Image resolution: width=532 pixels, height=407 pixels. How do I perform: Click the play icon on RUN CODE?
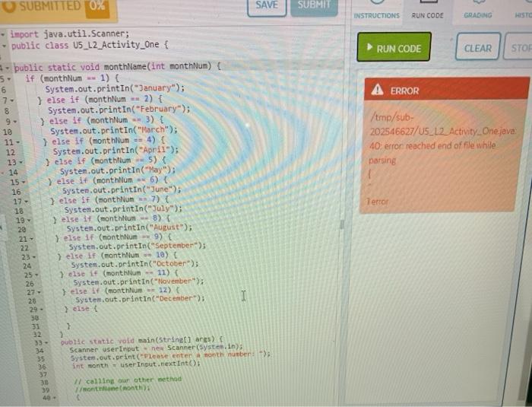(x=370, y=47)
